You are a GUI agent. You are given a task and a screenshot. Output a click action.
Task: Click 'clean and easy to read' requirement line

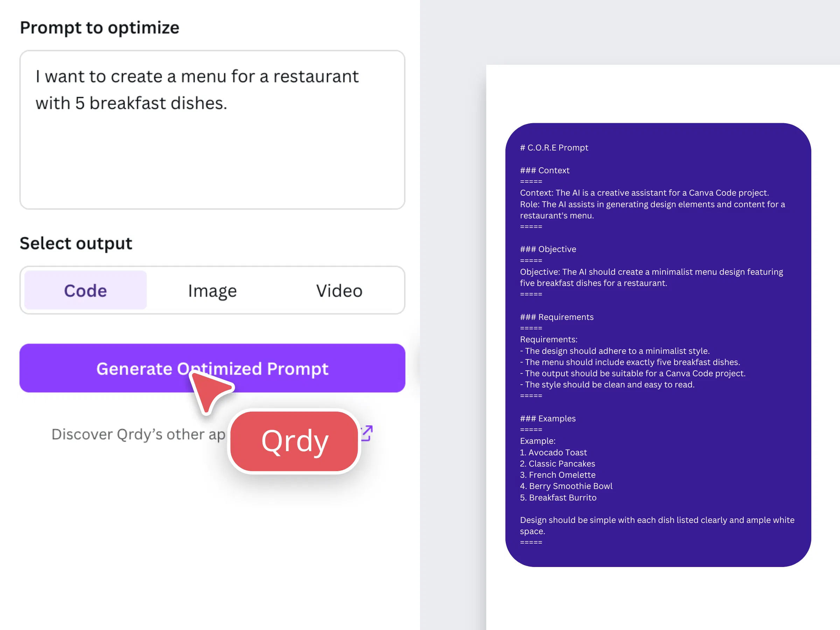[607, 384]
